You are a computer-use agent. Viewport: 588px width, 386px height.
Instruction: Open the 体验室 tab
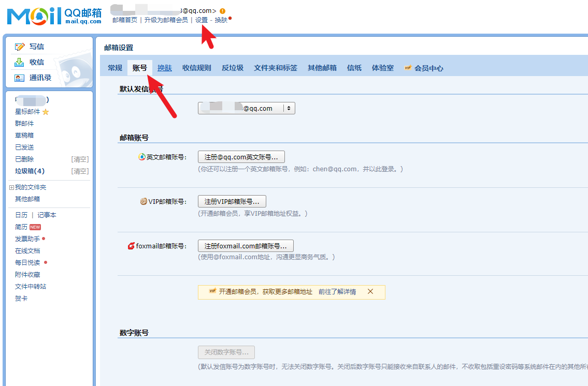(383, 68)
